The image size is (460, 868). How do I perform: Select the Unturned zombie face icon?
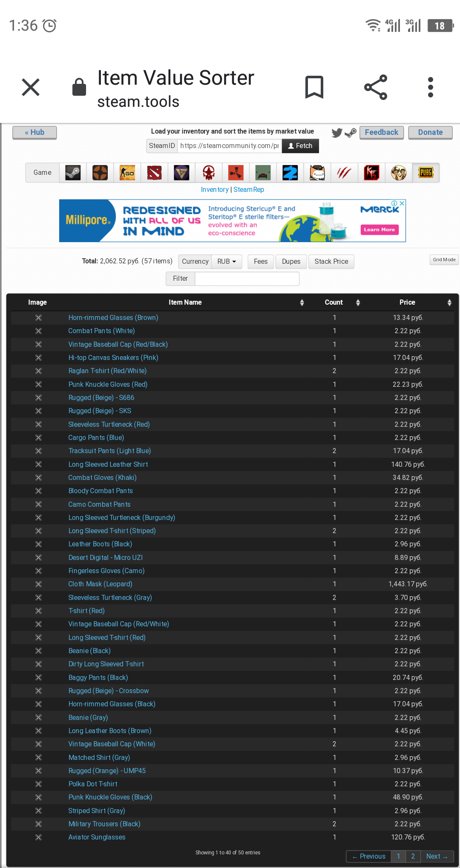pyautogui.click(x=263, y=173)
